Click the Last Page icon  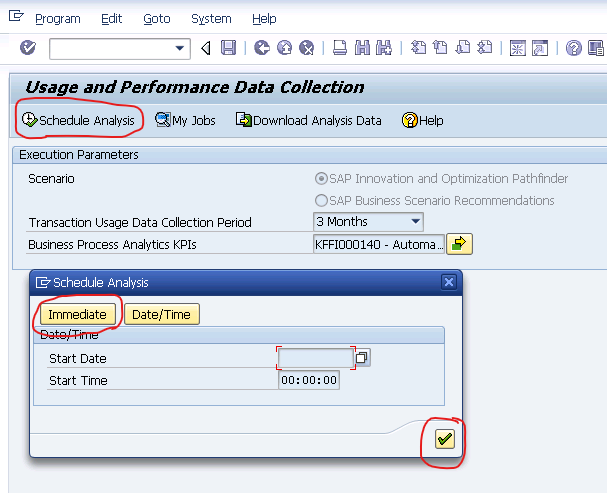pos(485,48)
